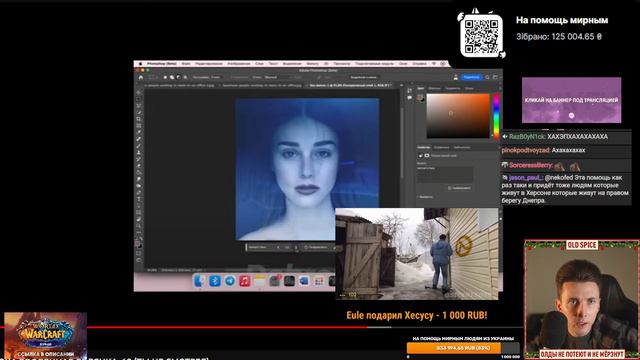Viewport: 640px width, 360px height.
Task: Click the Растушевка feather input field
Action: [216, 77]
